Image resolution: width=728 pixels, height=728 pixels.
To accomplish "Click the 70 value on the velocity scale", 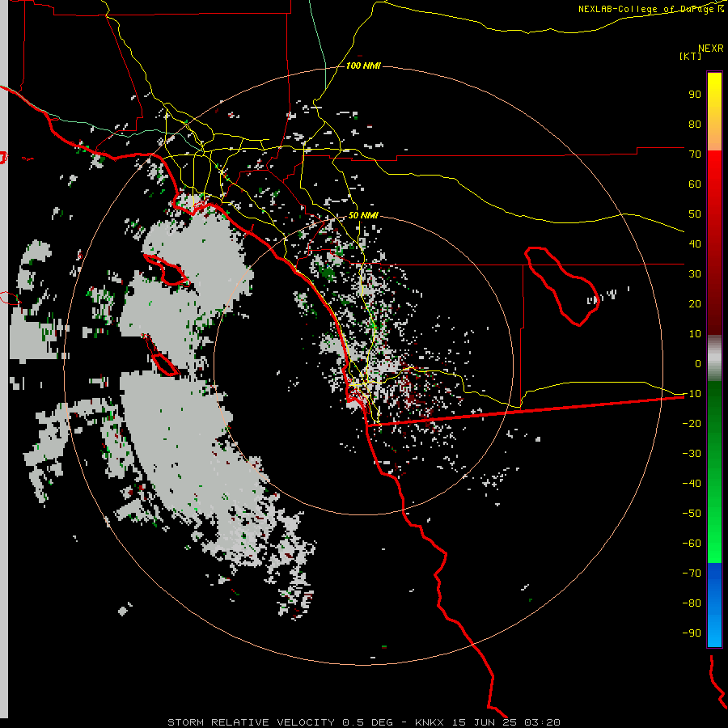I will click(x=695, y=154).
